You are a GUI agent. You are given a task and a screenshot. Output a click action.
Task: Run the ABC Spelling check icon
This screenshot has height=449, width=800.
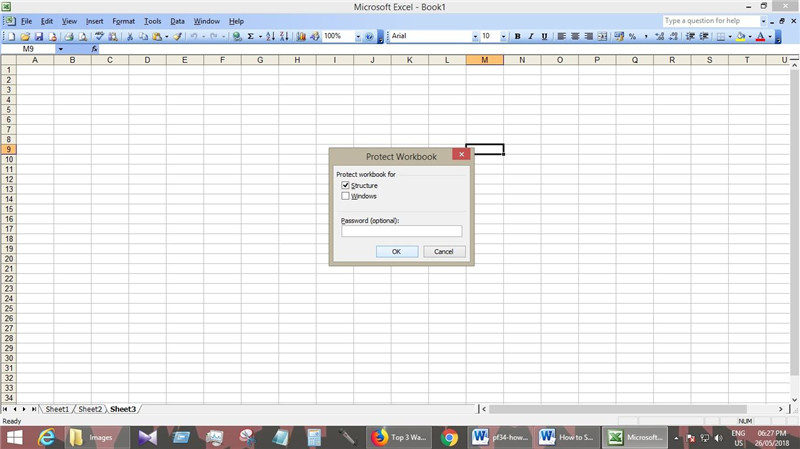pyautogui.click(x=99, y=36)
